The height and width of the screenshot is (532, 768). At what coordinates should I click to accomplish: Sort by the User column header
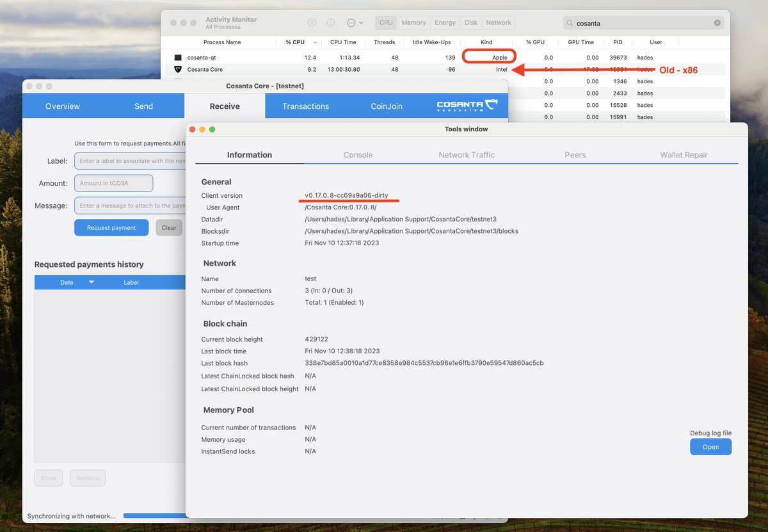tap(656, 42)
